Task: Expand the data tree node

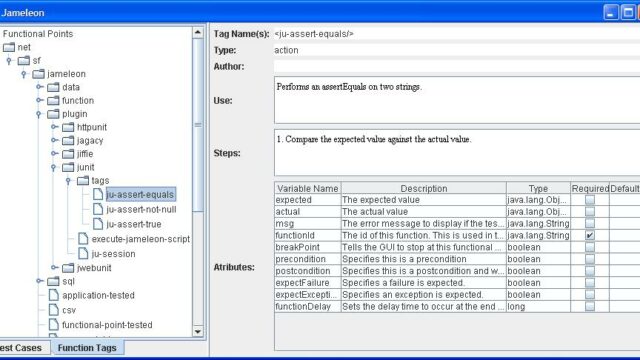Action: tap(39, 87)
